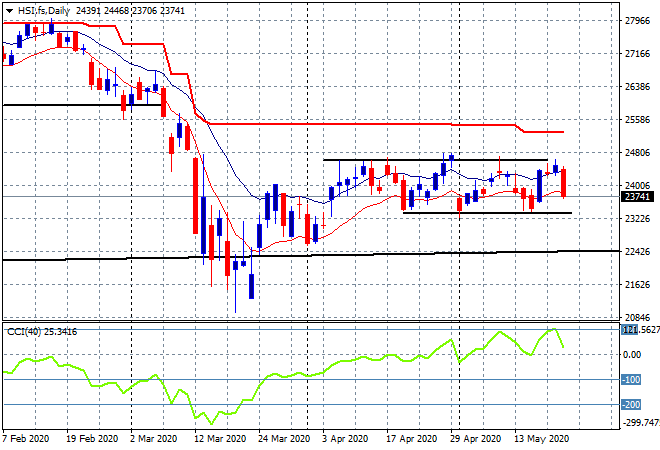Click the chart menu triangle beside HSI,fs,Daily
660x450 pixels.
pos(9,11)
